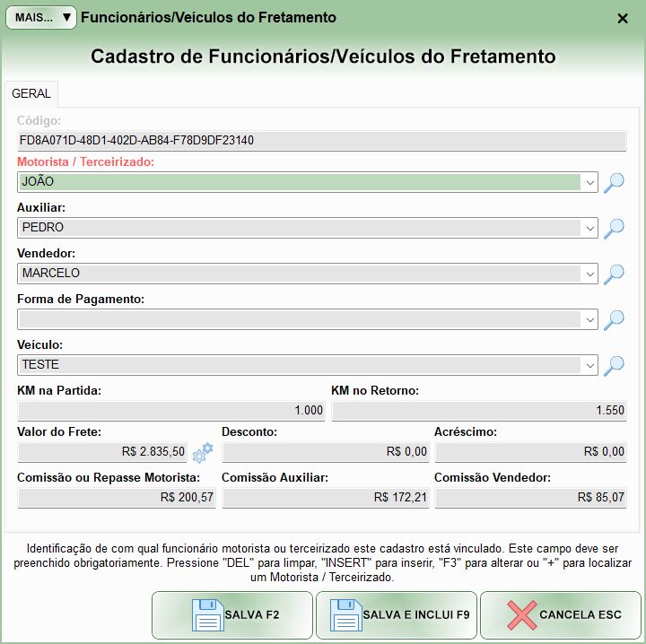The image size is (646, 644).
Task: Click the floppy disk icon on Salva F2
Action: tap(207, 615)
